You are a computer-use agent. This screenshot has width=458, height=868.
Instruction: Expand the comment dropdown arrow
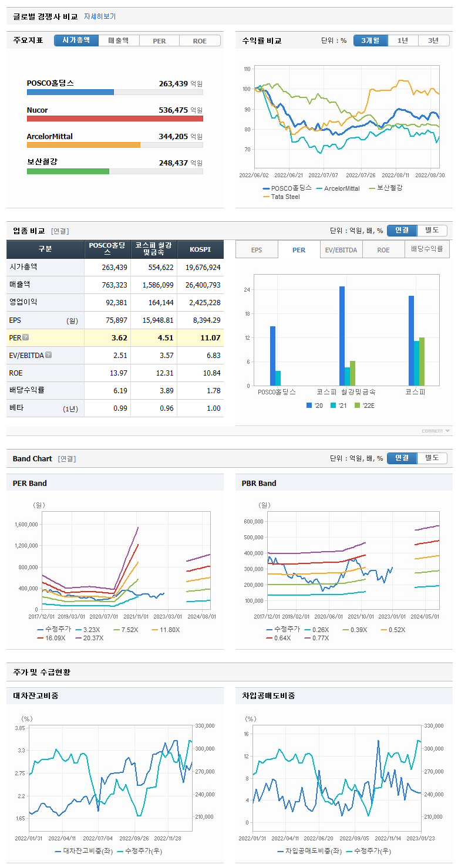click(x=448, y=431)
